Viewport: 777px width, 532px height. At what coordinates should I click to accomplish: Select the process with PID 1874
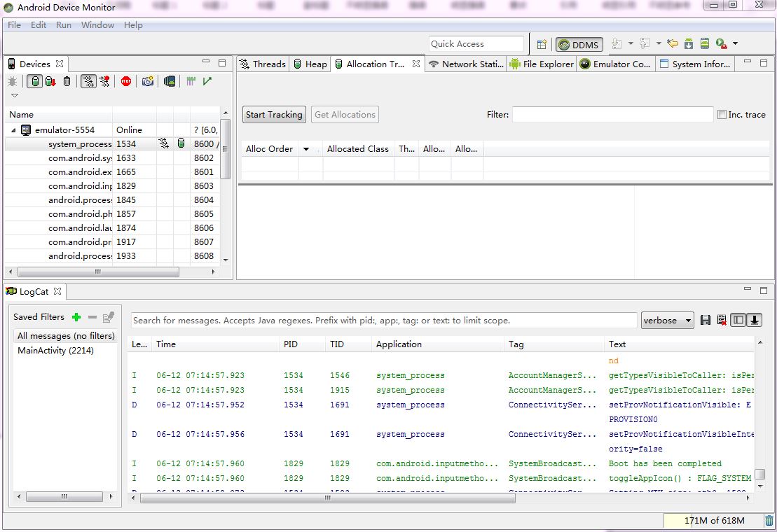tap(113, 228)
